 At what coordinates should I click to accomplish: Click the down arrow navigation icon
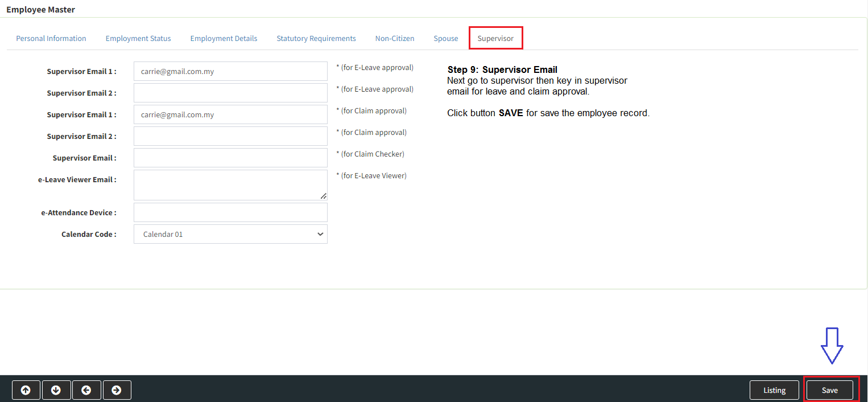(56, 390)
